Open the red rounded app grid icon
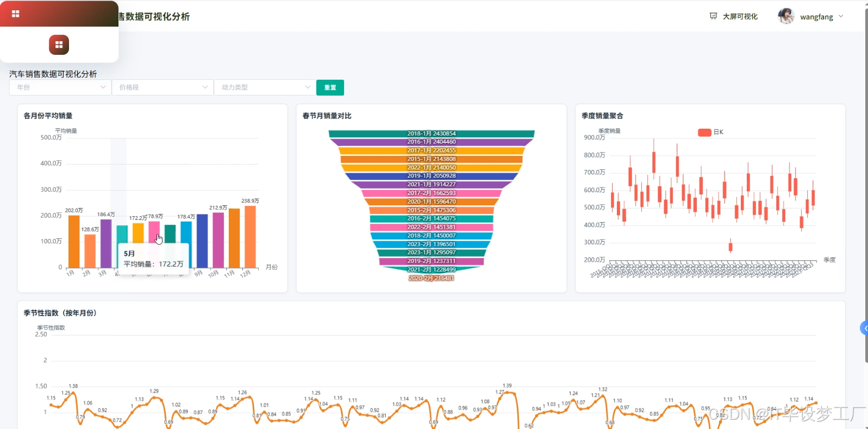Viewport: 868px width, 429px height. (x=59, y=45)
